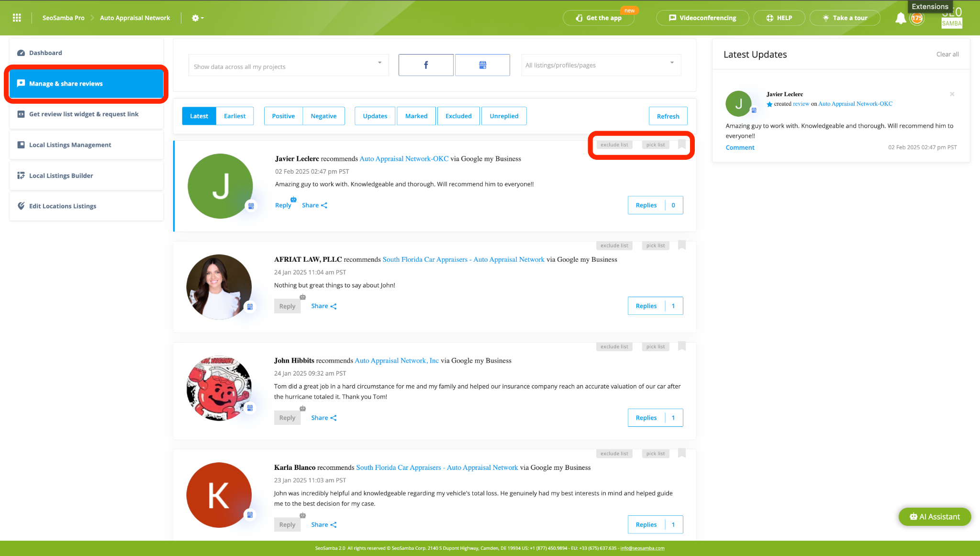
Task: Click Javier Leclerc green J avatar
Action: click(220, 186)
